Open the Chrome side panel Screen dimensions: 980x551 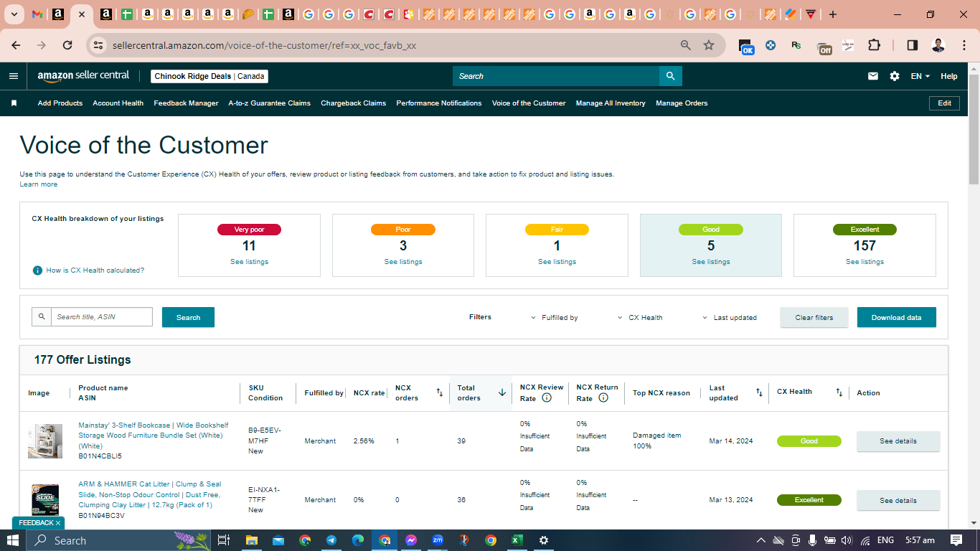(913, 45)
